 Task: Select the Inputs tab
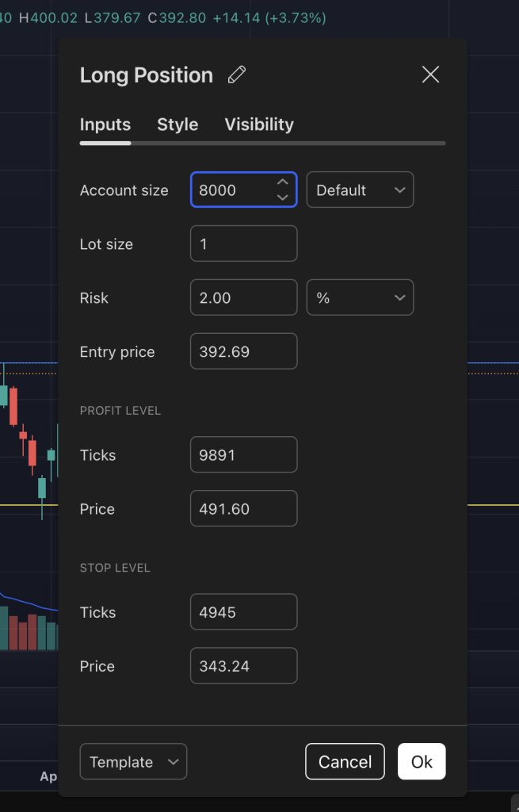point(105,124)
